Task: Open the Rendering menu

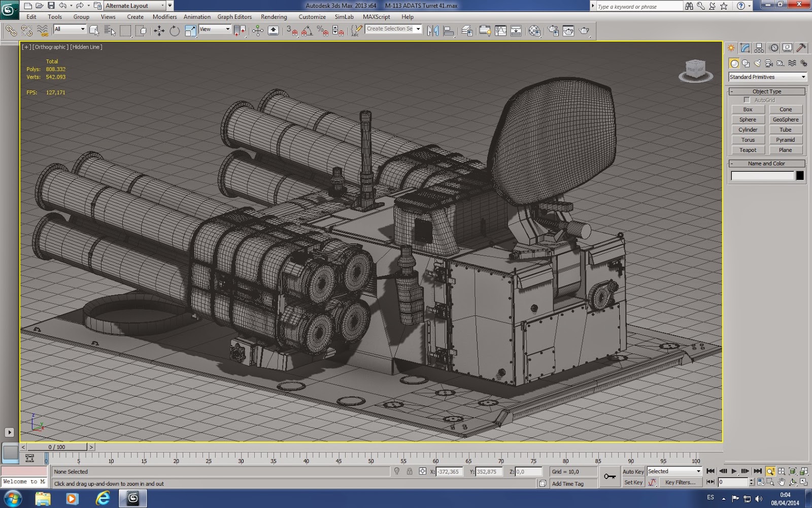Action: pyautogui.click(x=274, y=17)
